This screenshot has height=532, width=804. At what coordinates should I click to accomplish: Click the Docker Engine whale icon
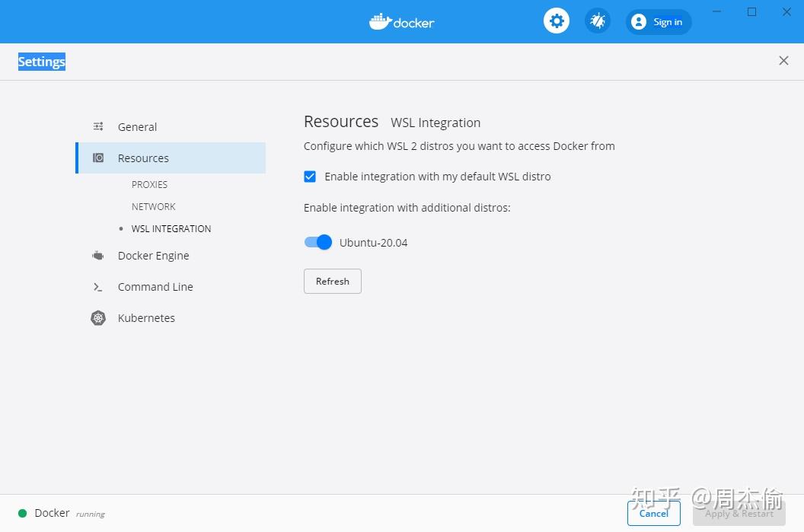[98, 255]
